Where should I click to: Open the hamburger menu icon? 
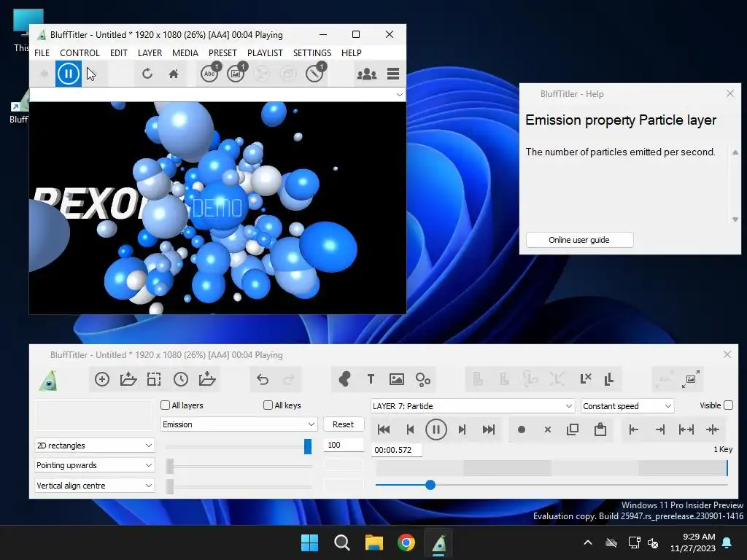tap(393, 74)
